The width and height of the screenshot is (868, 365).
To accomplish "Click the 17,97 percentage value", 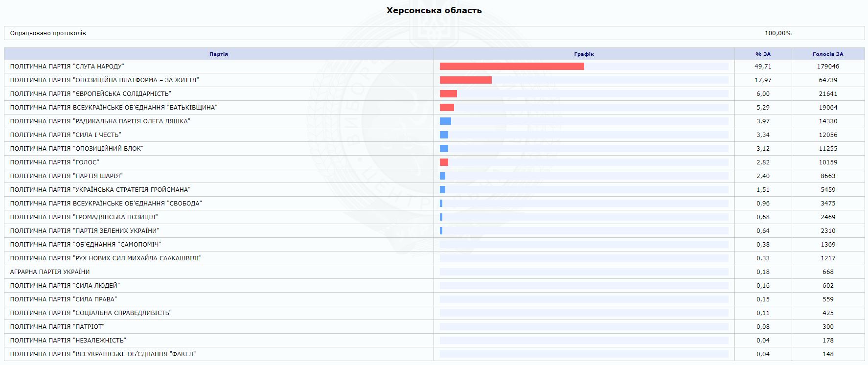I will pyautogui.click(x=763, y=80).
